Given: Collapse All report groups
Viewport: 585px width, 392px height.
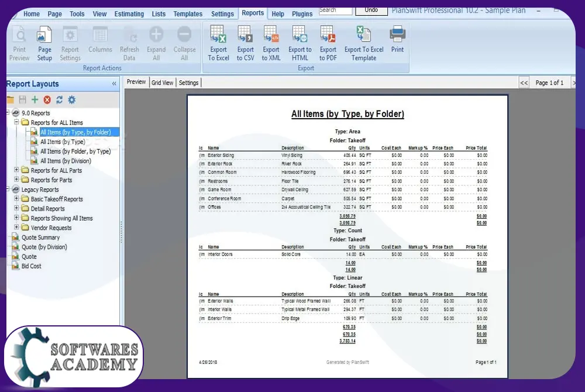Looking at the screenshot, I should [x=184, y=44].
